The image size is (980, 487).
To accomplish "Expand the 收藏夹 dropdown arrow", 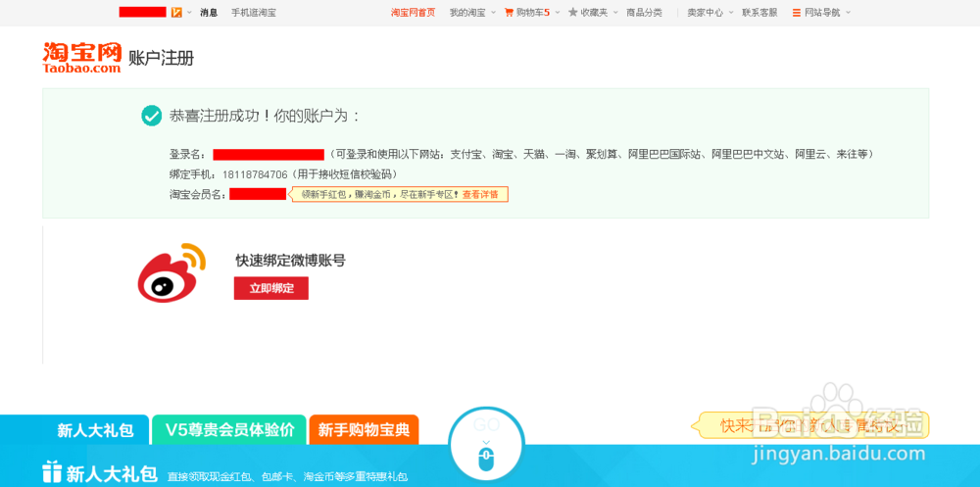I will [615, 13].
